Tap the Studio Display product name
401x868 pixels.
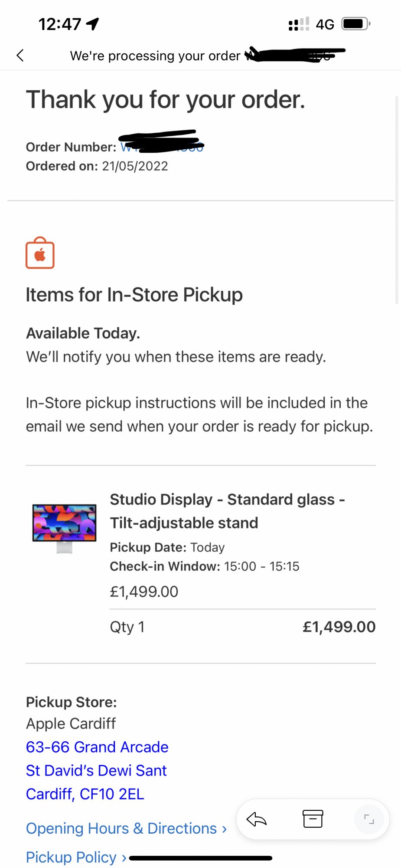coord(227,511)
